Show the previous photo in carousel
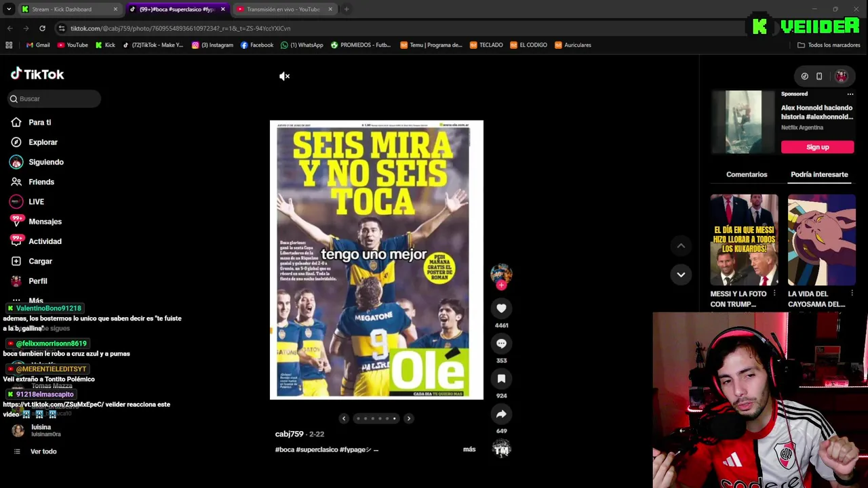 (344, 418)
